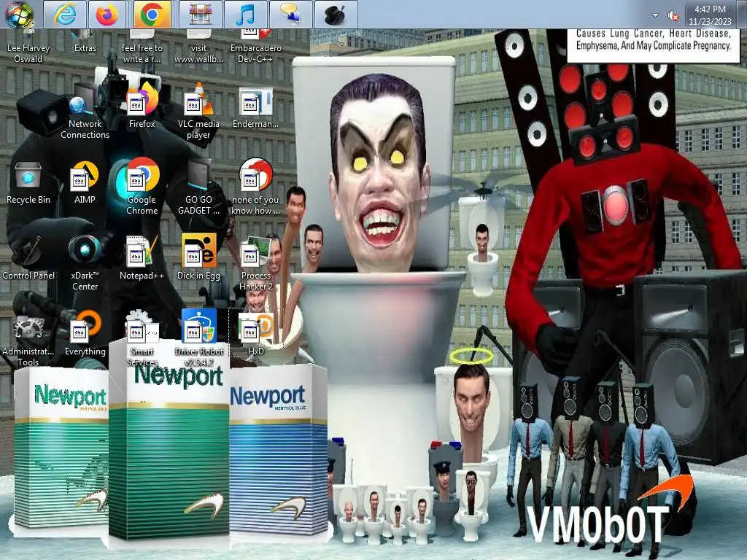Viewport: 747px width, 560px height.
Task: Open the music note taskbar app
Action: tap(245, 15)
